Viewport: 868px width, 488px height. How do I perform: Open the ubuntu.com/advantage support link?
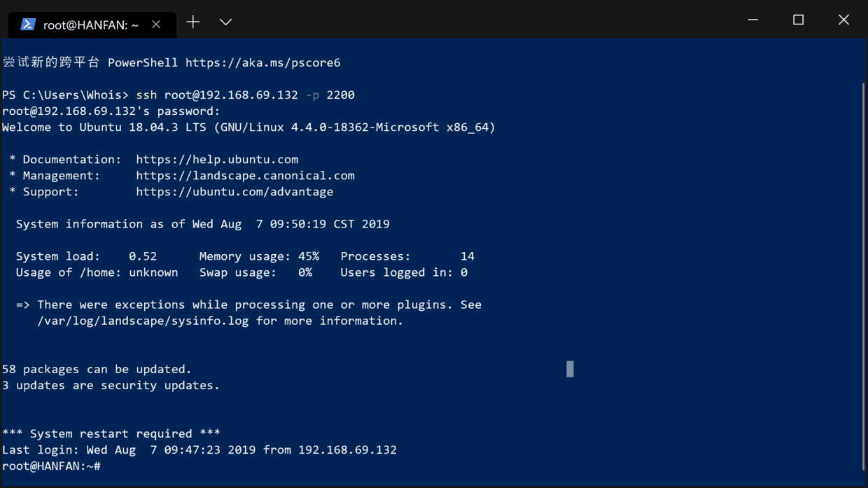234,192
